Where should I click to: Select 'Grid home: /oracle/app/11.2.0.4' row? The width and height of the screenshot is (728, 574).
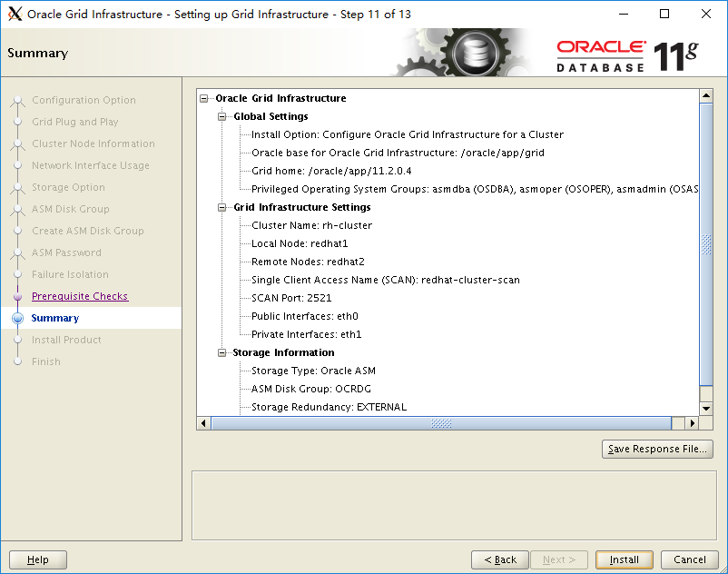(x=331, y=171)
